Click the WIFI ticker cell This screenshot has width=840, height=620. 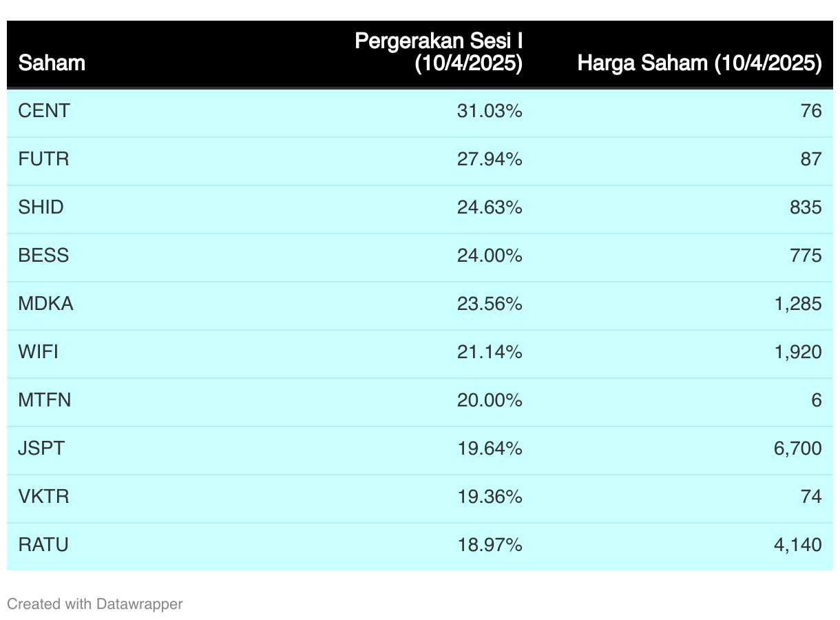click(x=39, y=352)
